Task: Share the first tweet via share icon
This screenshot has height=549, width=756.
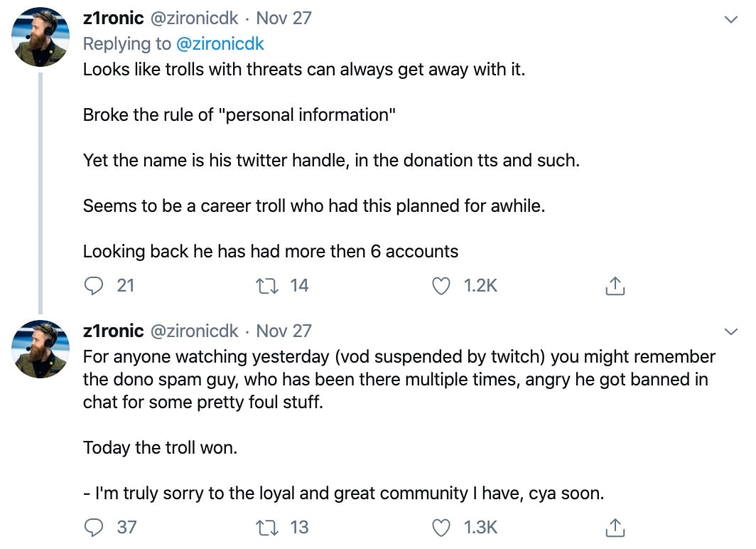Action: coord(615,286)
